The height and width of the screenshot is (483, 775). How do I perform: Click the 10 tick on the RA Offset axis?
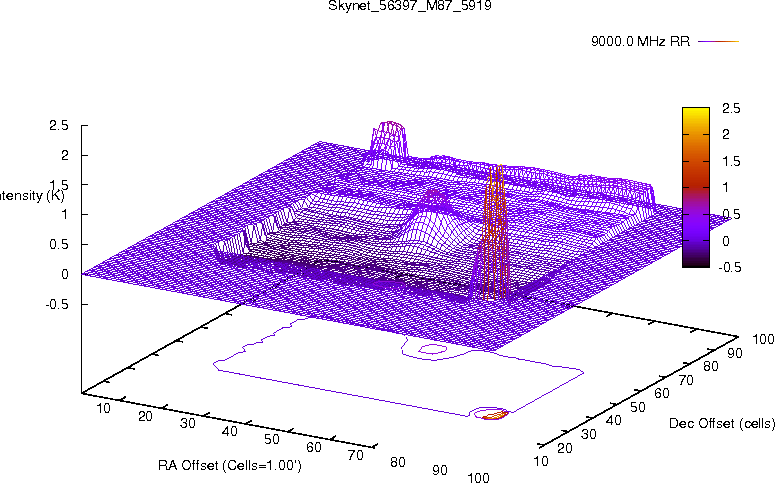click(103, 408)
